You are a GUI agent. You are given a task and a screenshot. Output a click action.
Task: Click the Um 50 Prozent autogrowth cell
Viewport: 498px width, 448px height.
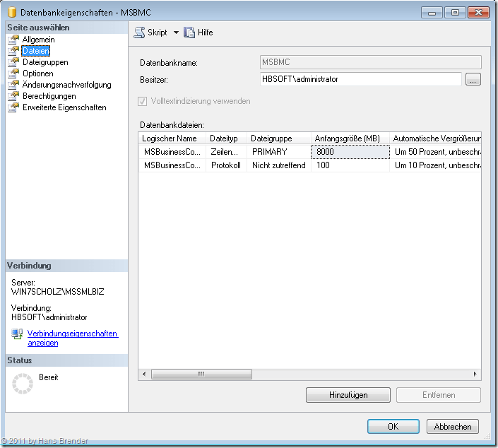point(435,152)
